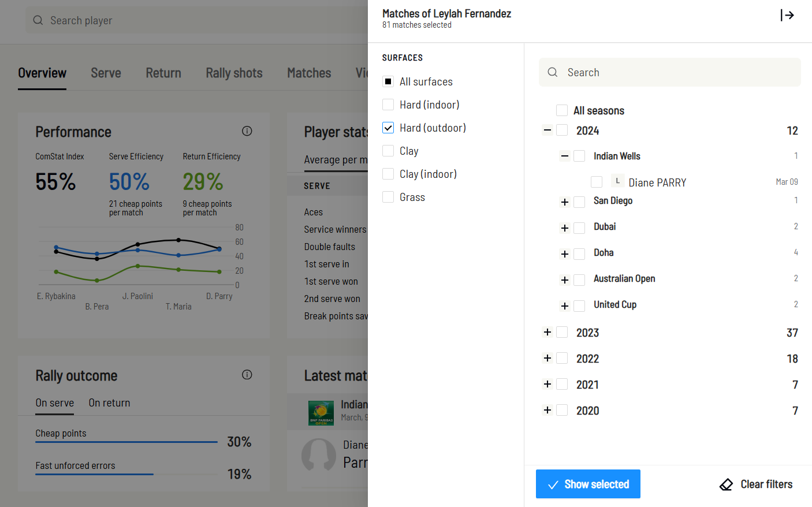Click the search icon in matches filter
Image resolution: width=812 pixels, height=507 pixels.
tap(553, 72)
